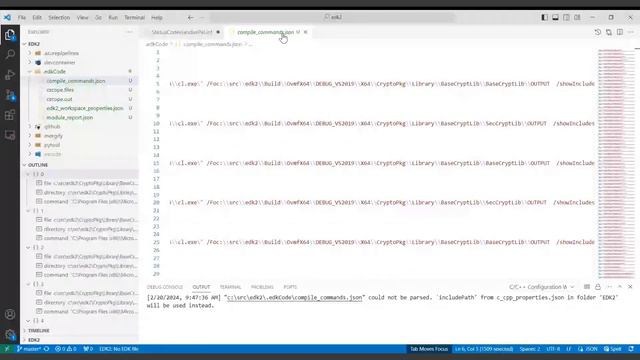Click the EDK2 status bar item
This screenshot has width=640, height=360.
pos(119,349)
